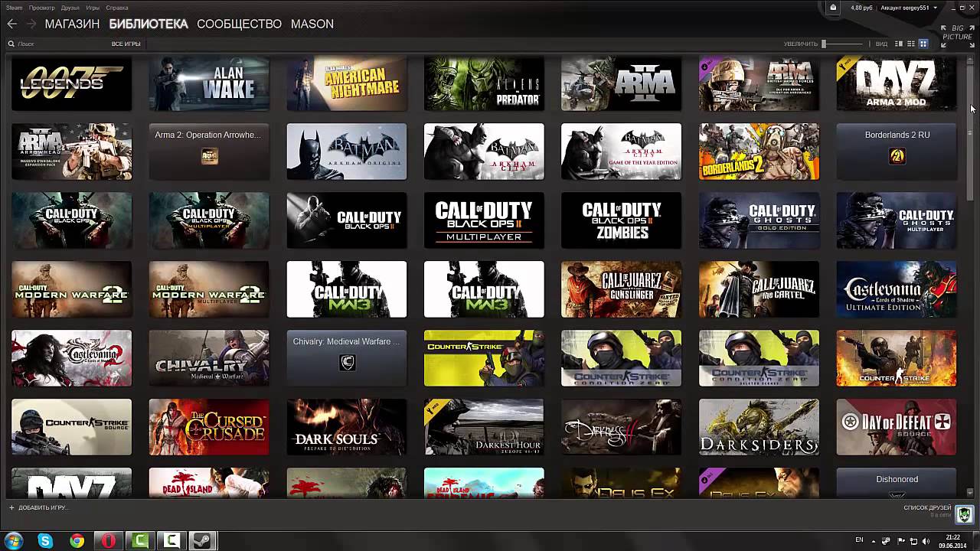Select Darksiders game tile
980x551 pixels.
point(759,427)
